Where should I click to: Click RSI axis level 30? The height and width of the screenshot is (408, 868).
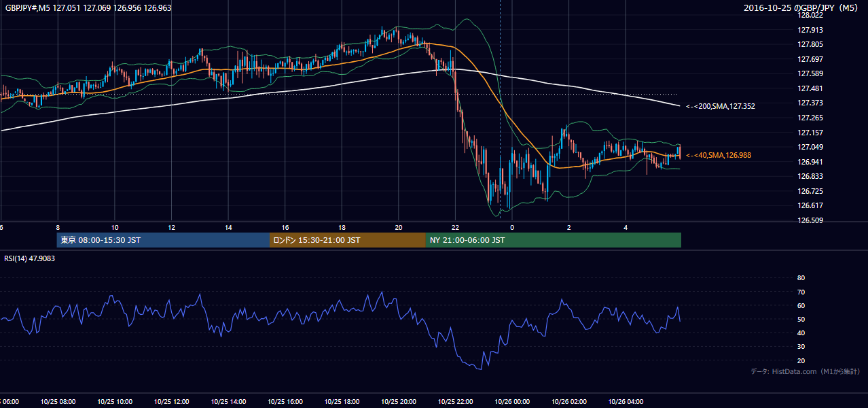[801, 347]
